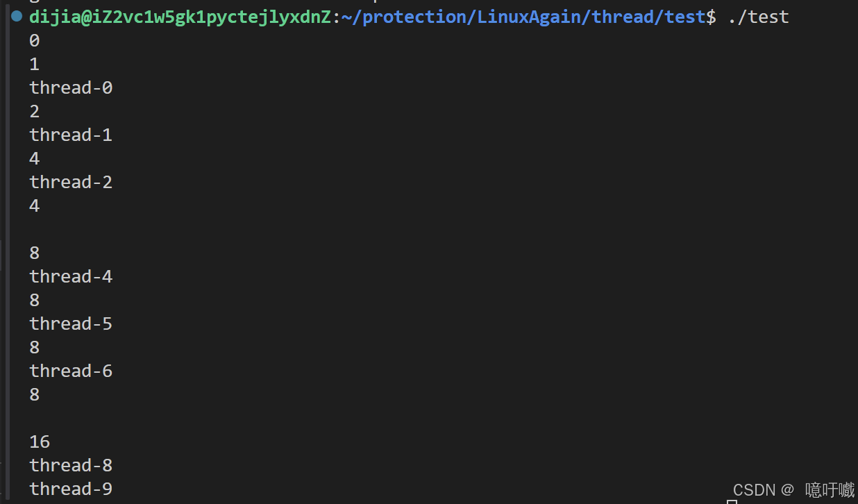Screen dimensions: 858x504
Task: Click the thread-9 output line
Action: pyautogui.click(x=71, y=489)
